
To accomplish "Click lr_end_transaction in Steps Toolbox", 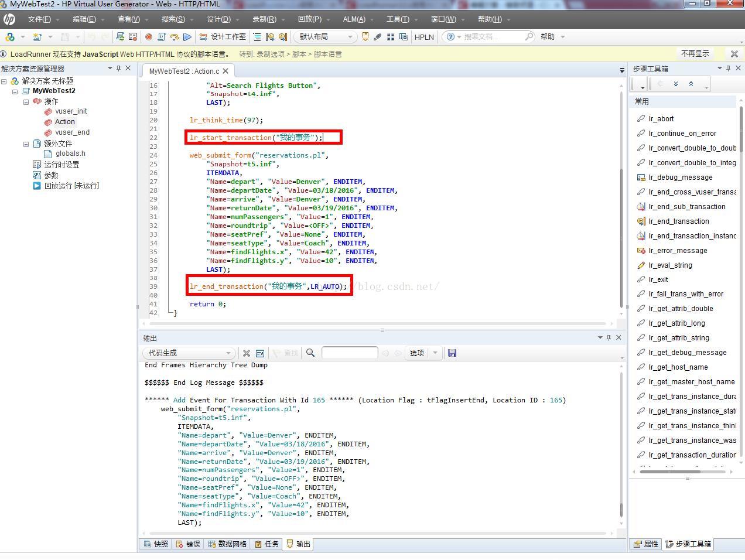I will coord(679,221).
